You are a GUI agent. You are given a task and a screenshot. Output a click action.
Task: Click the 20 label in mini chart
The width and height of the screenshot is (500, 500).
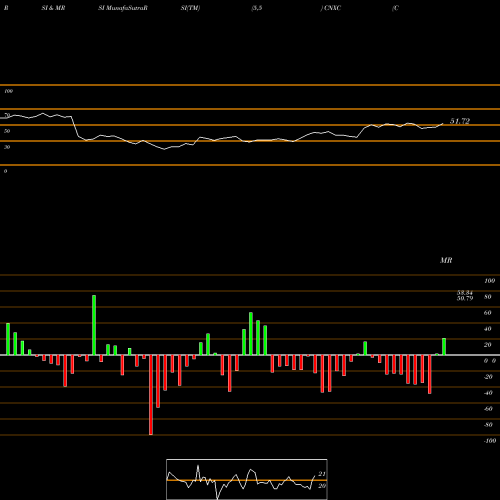click(x=322, y=486)
